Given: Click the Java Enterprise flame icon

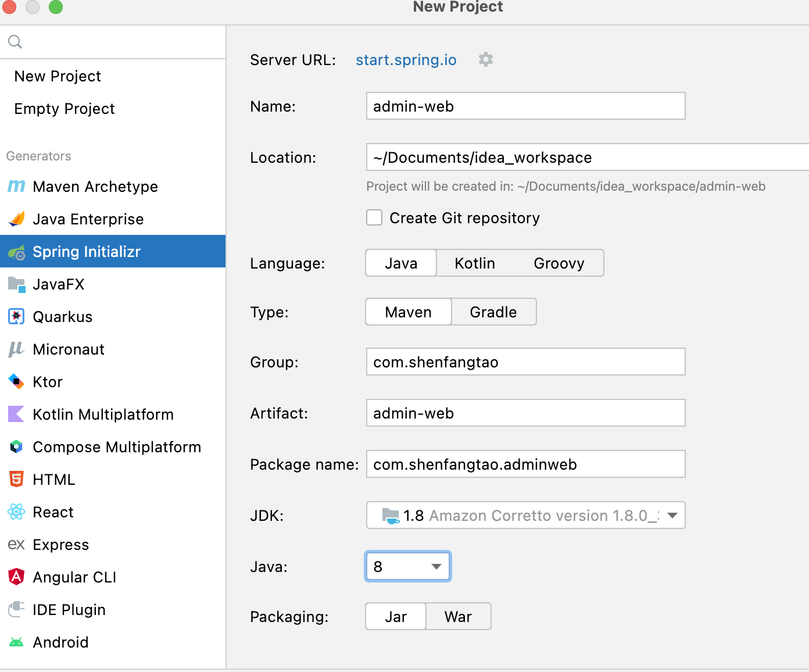Looking at the screenshot, I should coord(16,219).
